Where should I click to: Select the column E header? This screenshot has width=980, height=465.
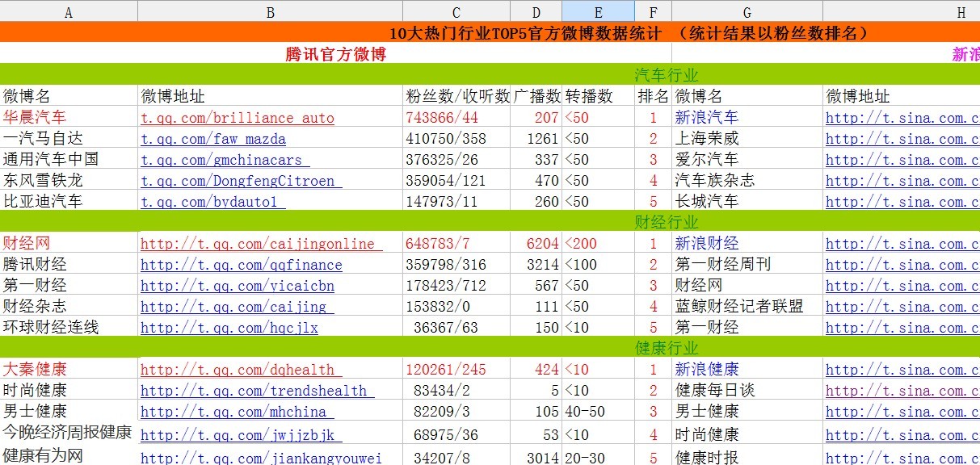(598, 11)
